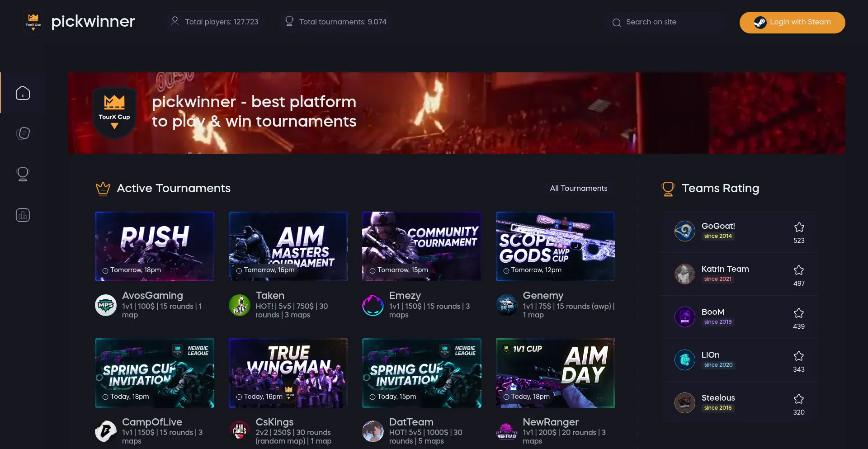The image size is (868, 449).
Task: Click the BooM team logo
Action: 685,317
